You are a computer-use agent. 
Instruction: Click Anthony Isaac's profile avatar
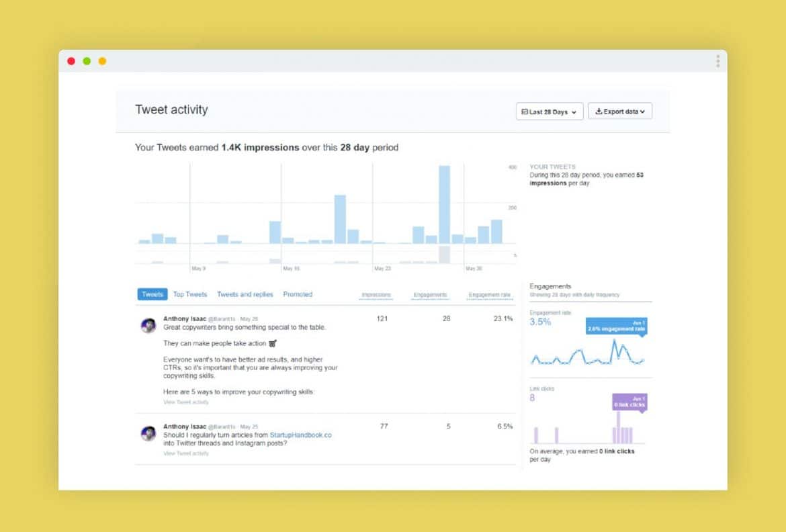(149, 324)
